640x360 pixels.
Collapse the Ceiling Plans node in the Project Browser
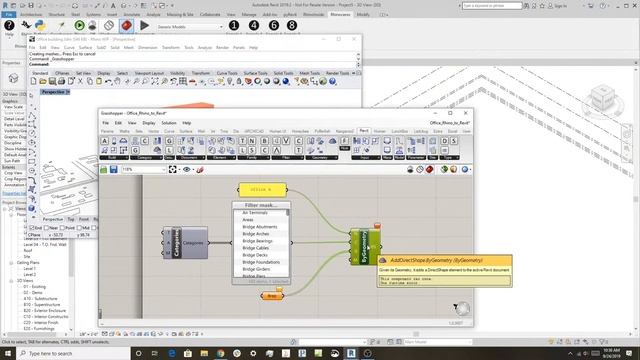pos(11,263)
